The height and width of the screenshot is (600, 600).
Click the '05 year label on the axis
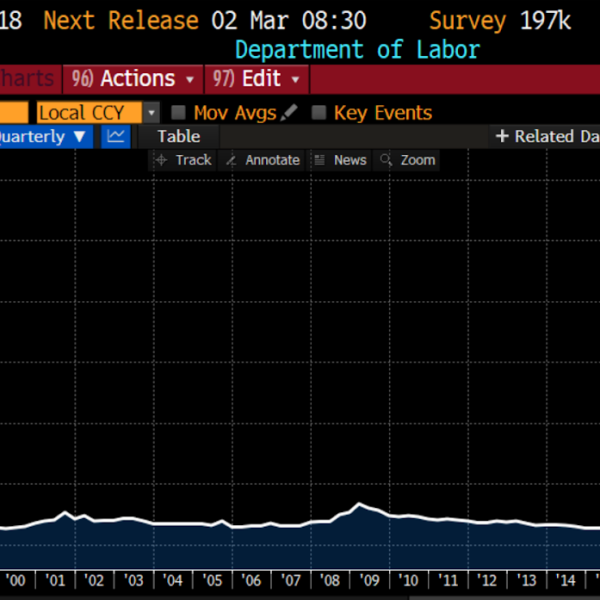212,581
